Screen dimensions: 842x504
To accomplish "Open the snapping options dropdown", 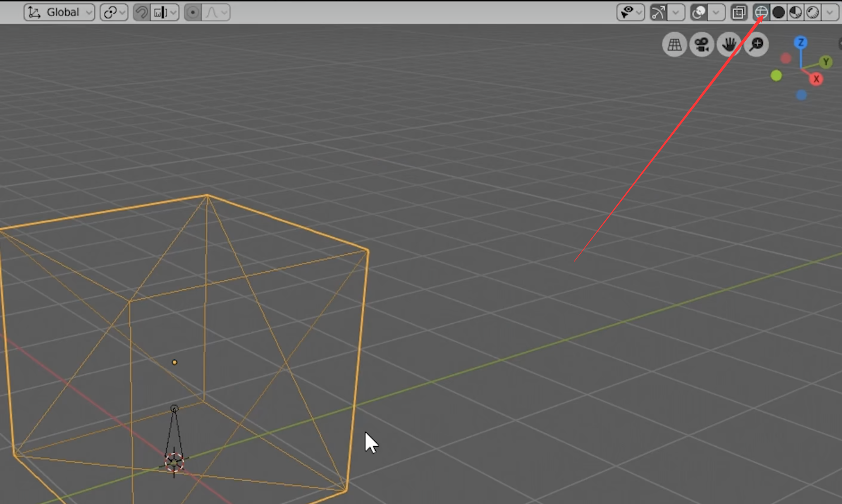I will tap(165, 12).
